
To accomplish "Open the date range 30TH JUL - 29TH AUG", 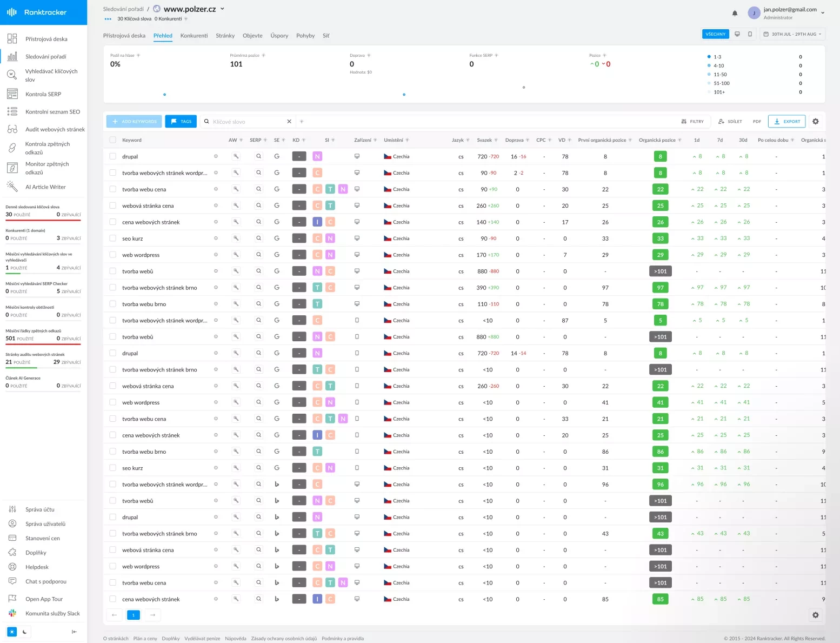I will click(792, 34).
